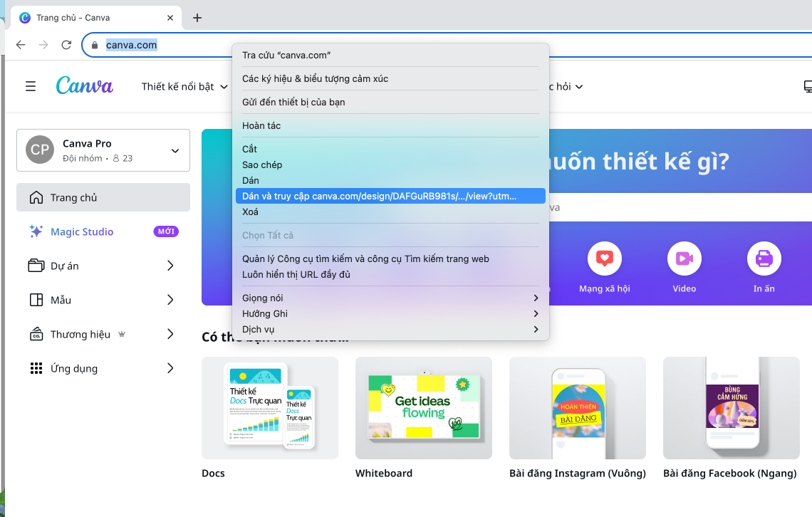The height and width of the screenshot is (517, 812).
Task: Select Dán và truy cập canva.com/design link
Action: [390, 196]
